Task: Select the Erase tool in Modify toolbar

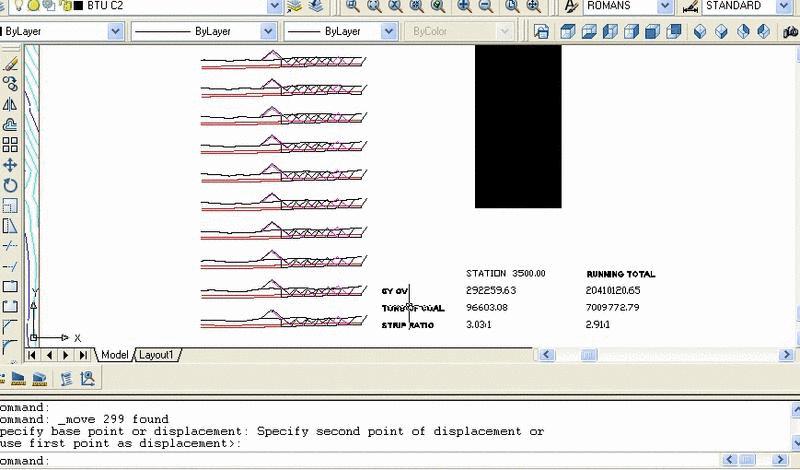Action: (10, 64)
